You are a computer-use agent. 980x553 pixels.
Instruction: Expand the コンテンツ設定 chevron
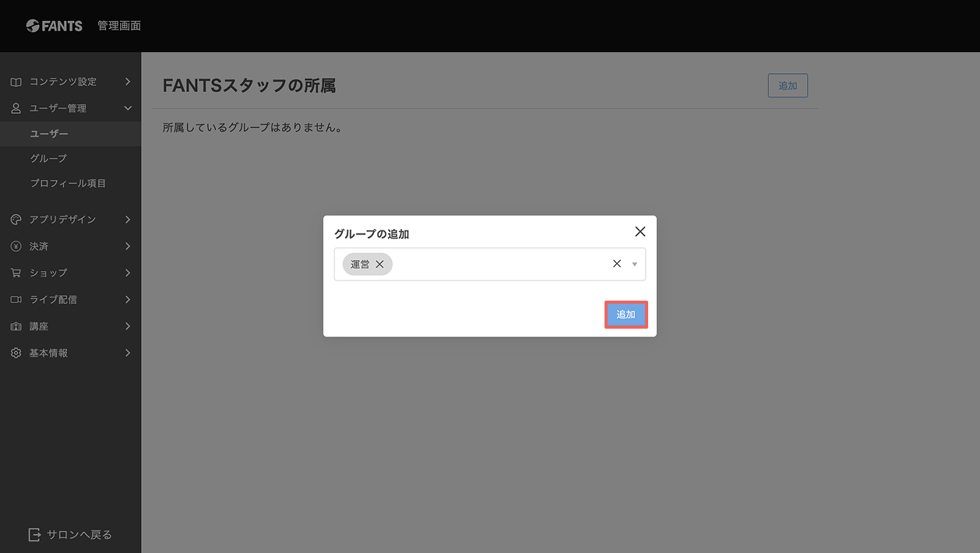(128, 82)
